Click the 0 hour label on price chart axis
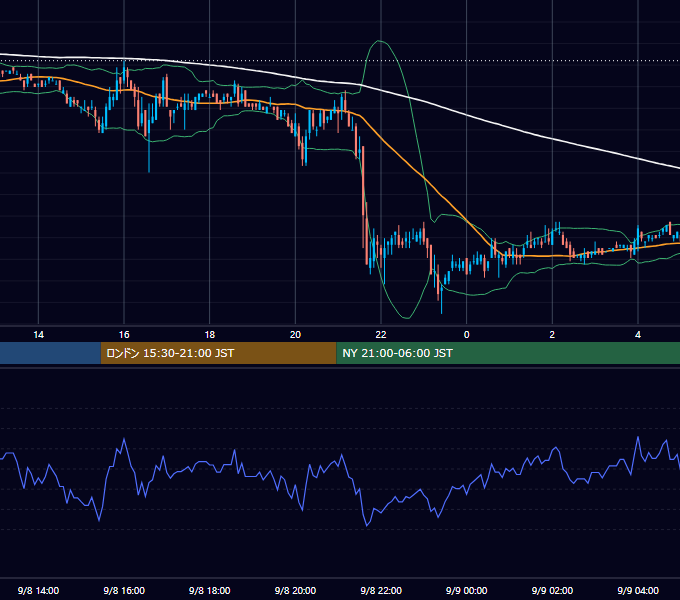The height and width of the screenshot is (600, 680). (467, 335)
